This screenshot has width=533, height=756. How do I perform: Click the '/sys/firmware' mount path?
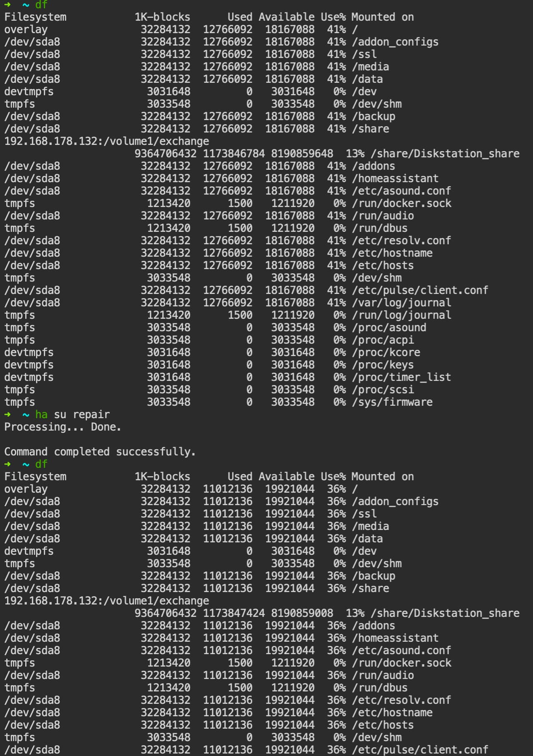tap(392, 402)
